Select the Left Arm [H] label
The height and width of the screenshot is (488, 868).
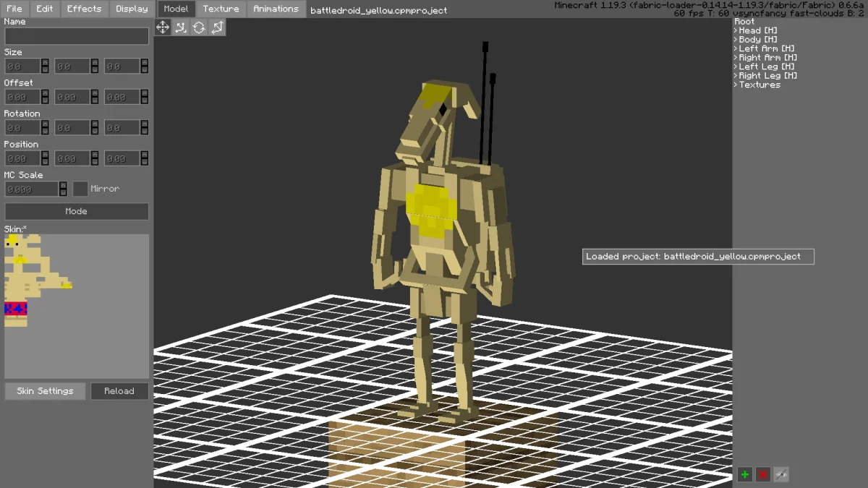pos(767,48)
